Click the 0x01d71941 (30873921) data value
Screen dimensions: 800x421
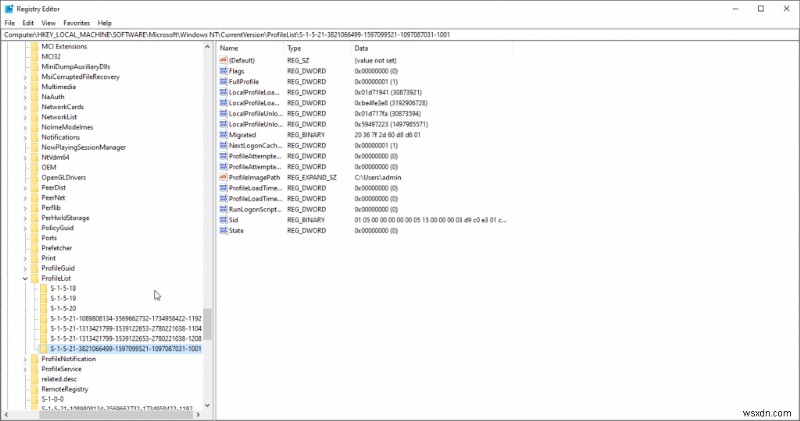click(388, 92)
